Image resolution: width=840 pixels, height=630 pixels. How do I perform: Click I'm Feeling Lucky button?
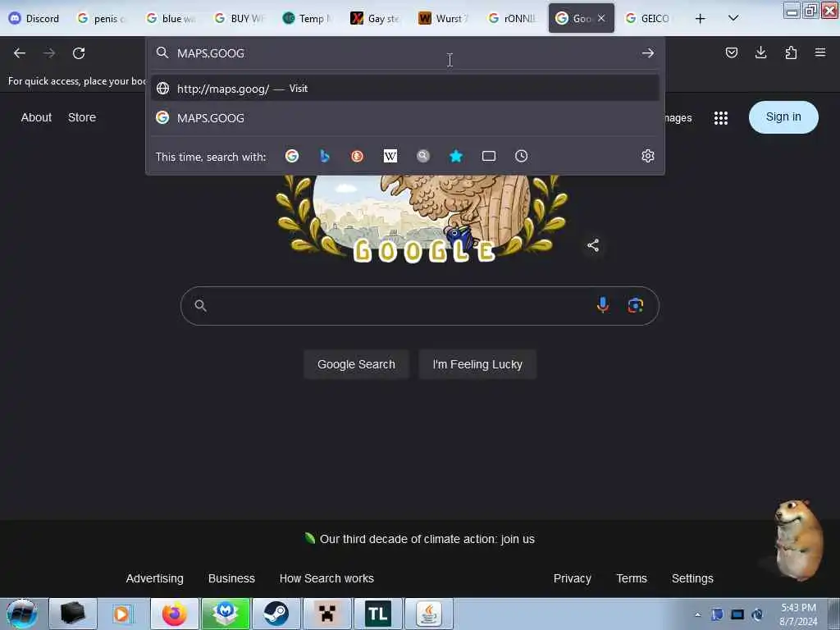click(477, 364)
